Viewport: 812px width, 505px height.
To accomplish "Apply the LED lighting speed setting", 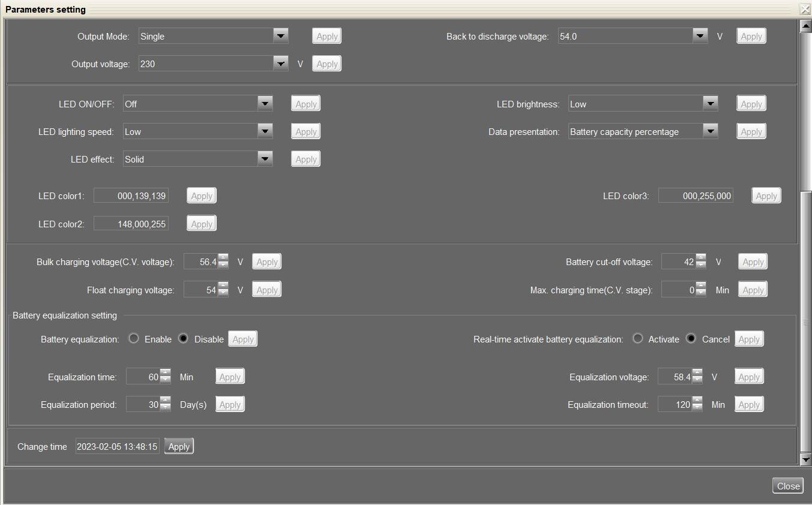I will [x=306, y=131].
